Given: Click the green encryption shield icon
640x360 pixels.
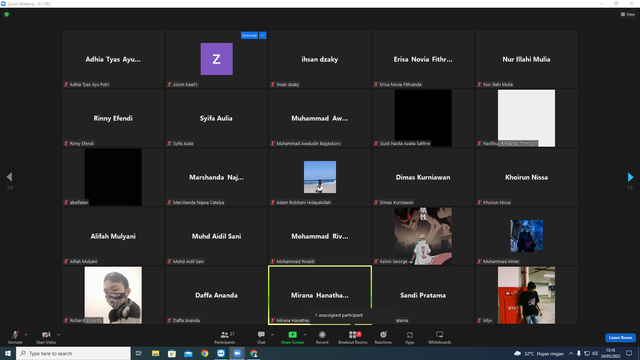Looking at the screenshot, I should [7, 14].
